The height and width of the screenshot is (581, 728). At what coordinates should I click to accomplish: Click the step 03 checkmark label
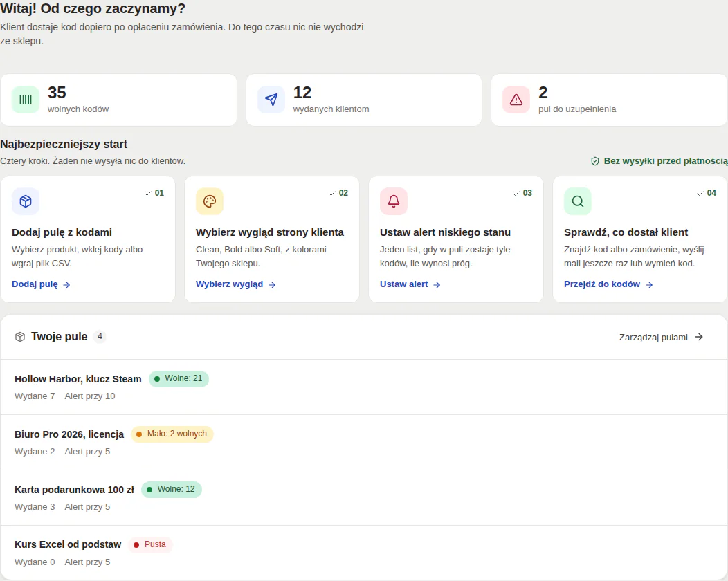pos(522,193)
